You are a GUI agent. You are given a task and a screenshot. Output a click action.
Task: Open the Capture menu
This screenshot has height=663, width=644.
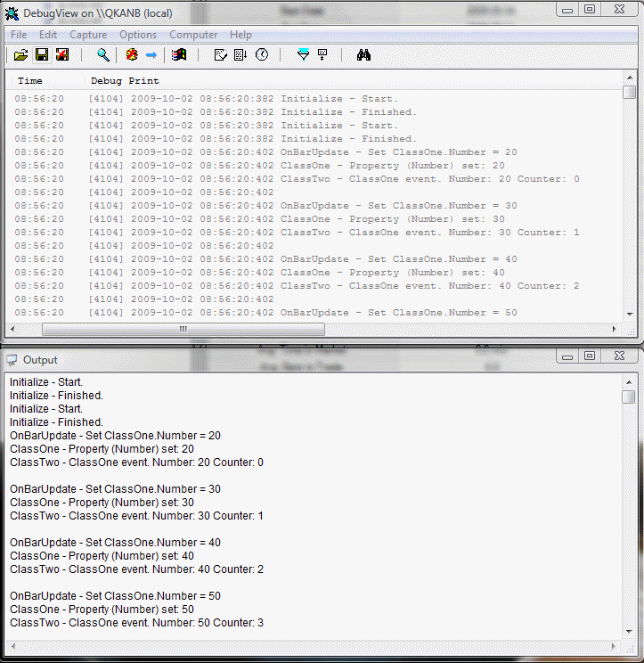point(88,35)
